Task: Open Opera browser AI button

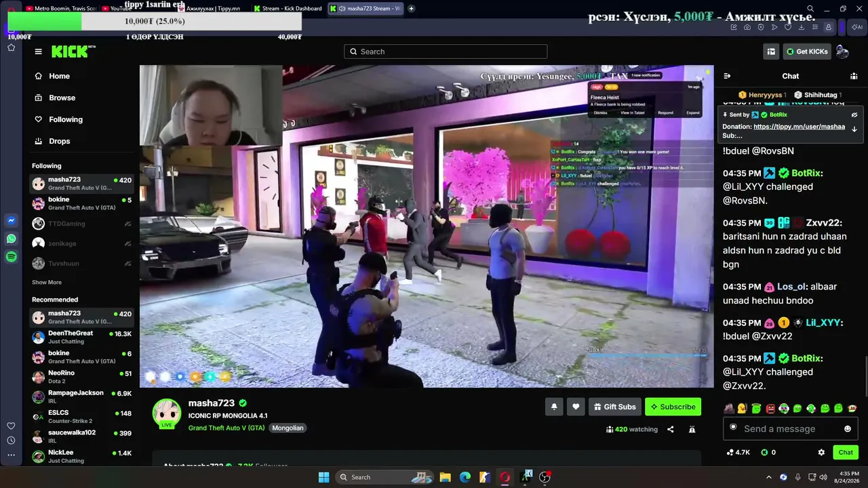Action: point(857,27)
